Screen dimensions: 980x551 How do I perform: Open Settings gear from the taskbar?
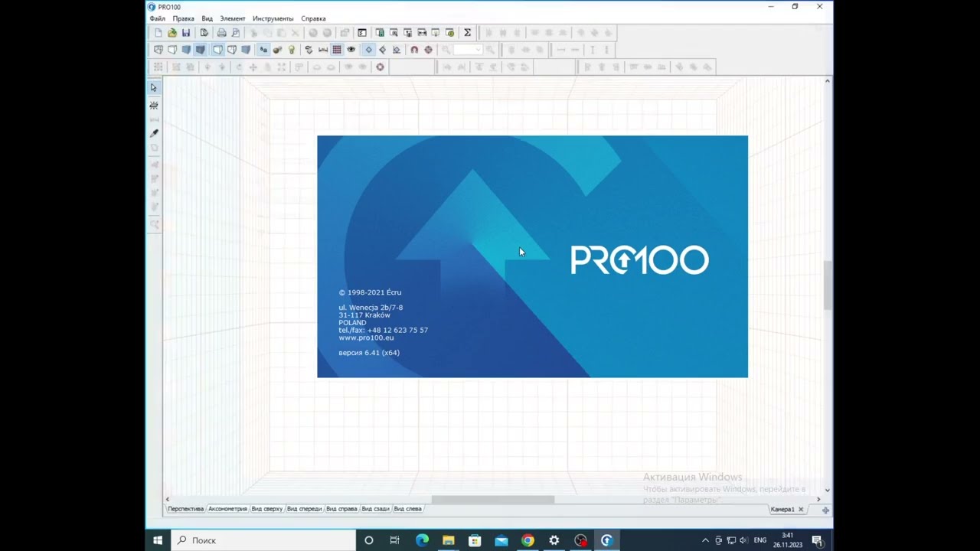click(x=554, y=540)
